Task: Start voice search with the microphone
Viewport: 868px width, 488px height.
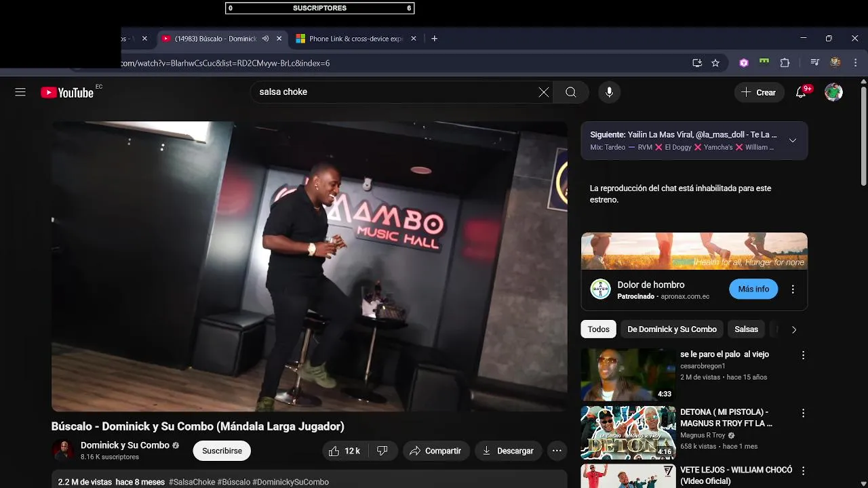Action: coord(609,92)
